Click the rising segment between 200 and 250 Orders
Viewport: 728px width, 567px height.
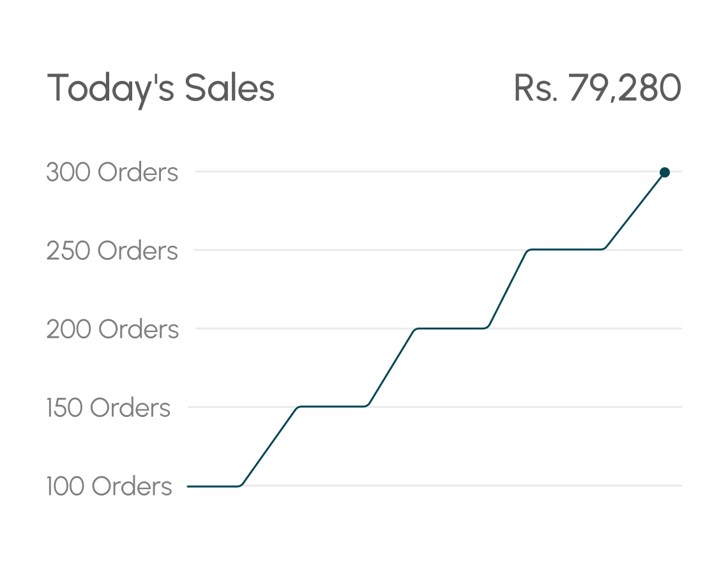(508, 289)
